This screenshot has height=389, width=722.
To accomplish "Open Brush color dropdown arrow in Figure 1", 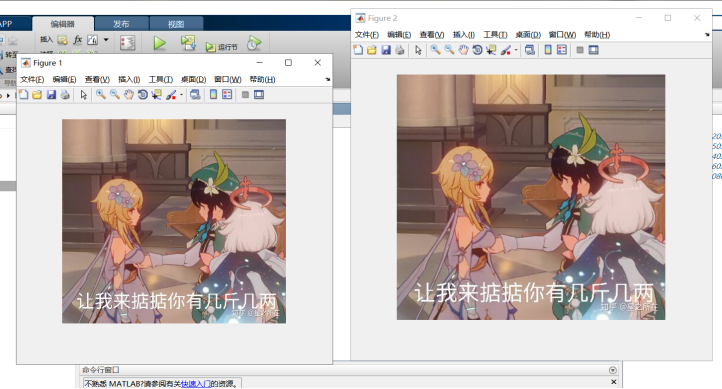I will click(x=181, y=95).
